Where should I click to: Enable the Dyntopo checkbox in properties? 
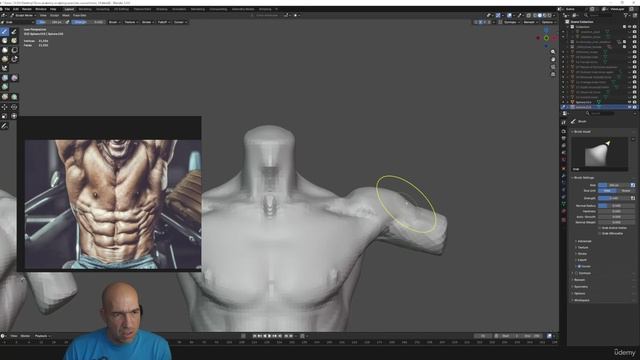pyautogui.click(x=576, y=273)
